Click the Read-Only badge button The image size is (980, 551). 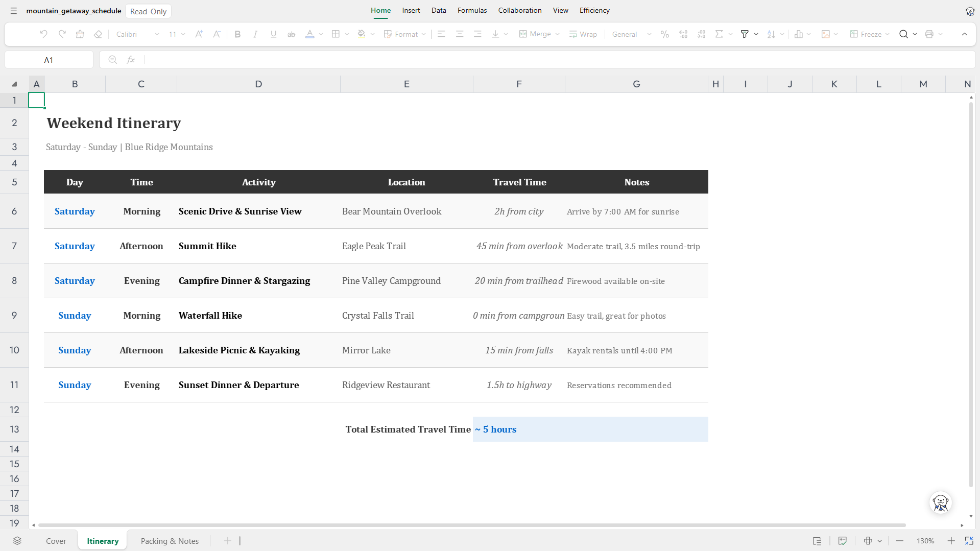[x=148, y=11]
